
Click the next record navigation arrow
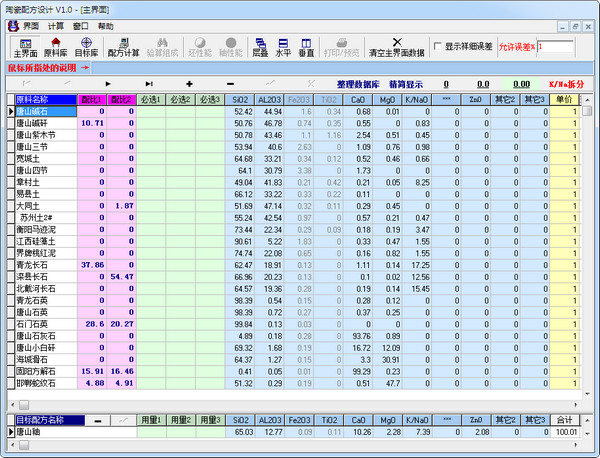click(x=107, y=84)
